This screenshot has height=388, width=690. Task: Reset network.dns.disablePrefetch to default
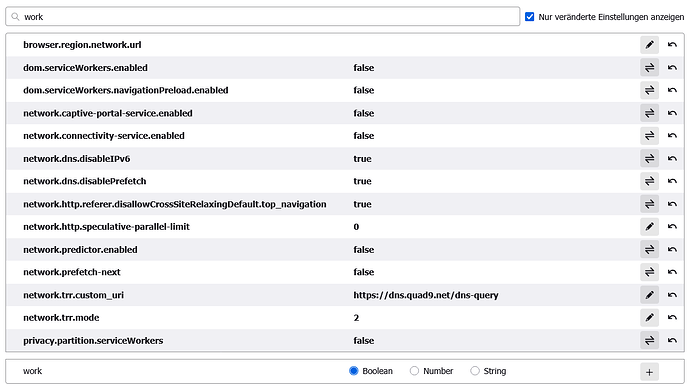(672, 181)
